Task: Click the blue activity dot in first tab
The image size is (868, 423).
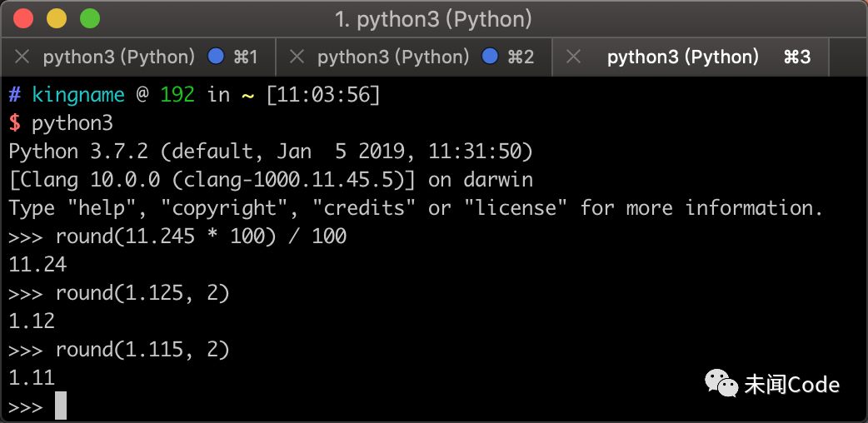Action: 216,57
